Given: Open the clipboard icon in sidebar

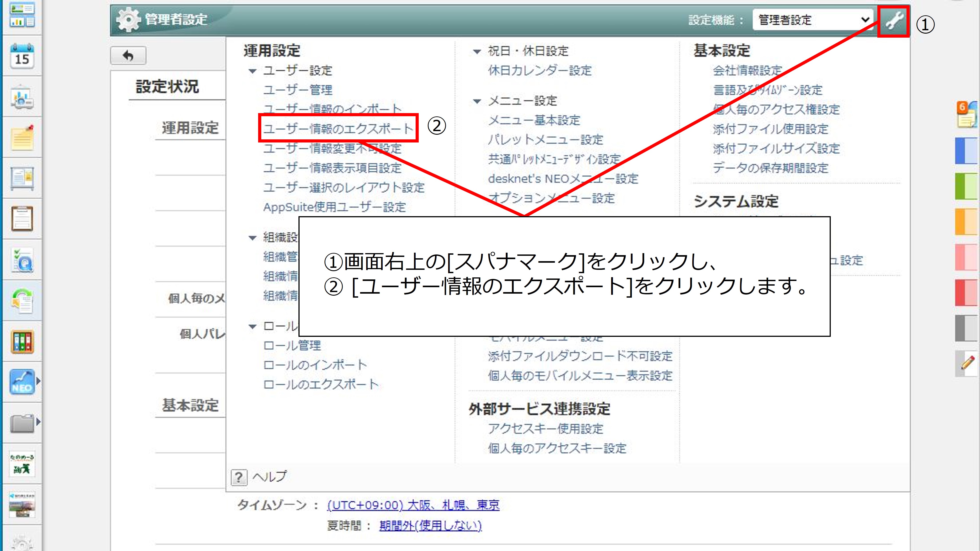Looking at the screenshot, I should tap(22, 219).
